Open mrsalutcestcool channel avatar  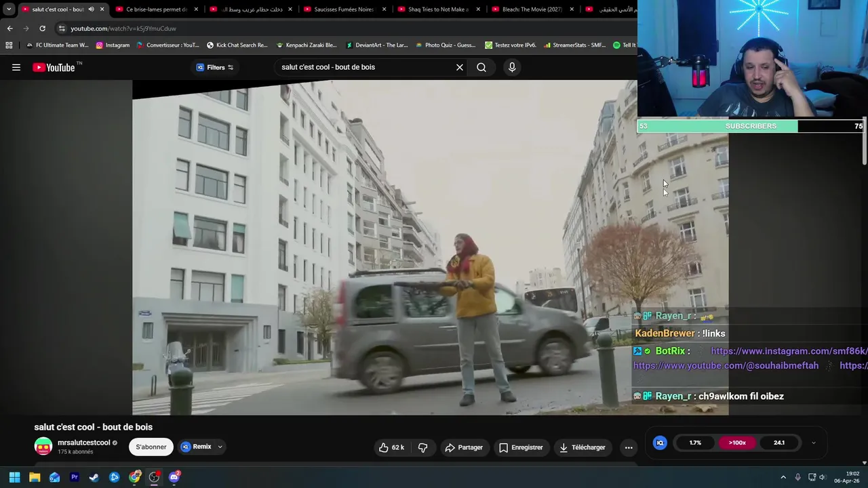click(43, 447)
